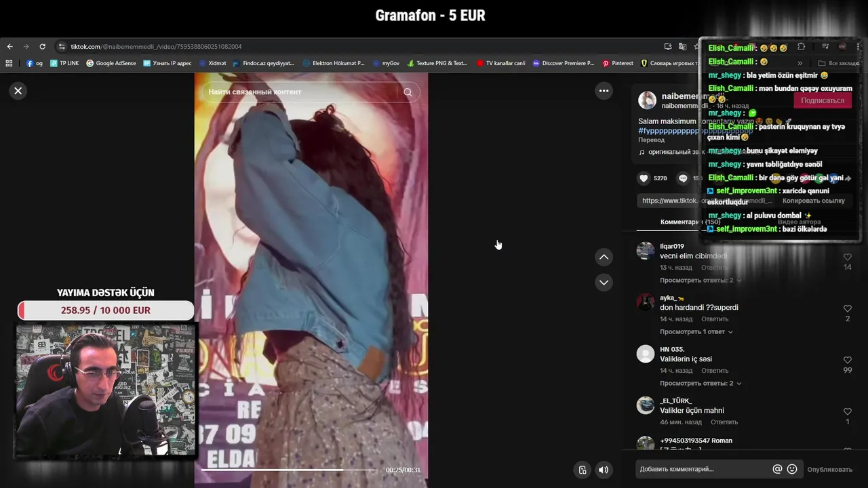This screenshot has height=488, width=868.
Task: Go back in browser history
Action: tap(9, 47)
